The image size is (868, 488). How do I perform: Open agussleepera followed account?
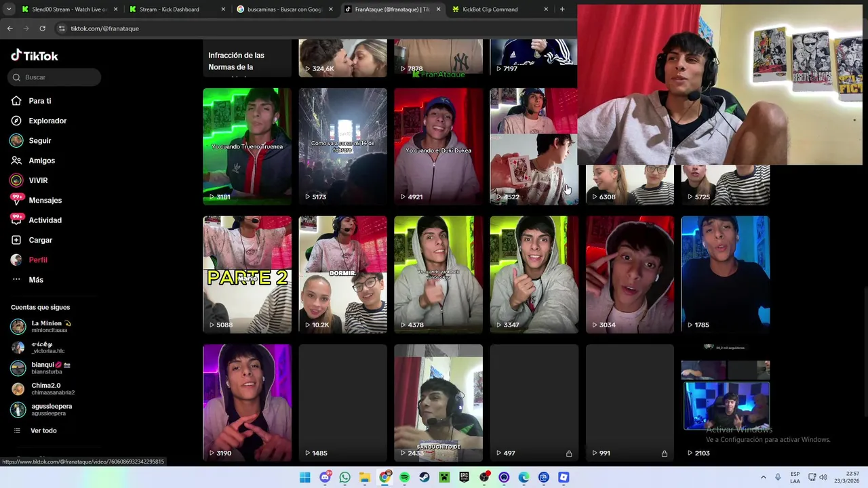pos(42,409)
